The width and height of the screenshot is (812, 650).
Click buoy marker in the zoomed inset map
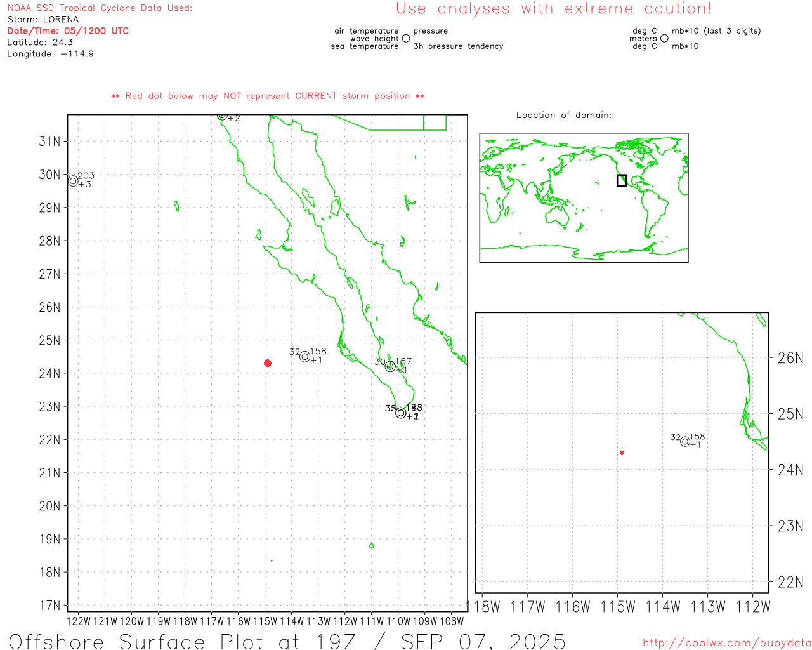(685, 442)
